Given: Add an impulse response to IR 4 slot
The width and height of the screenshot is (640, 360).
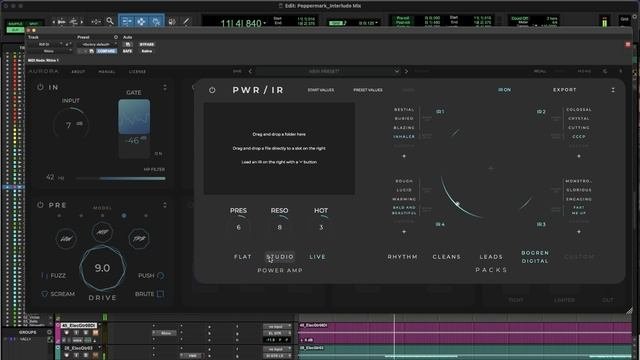Looking at the screenshot, I should click(404, 231).
